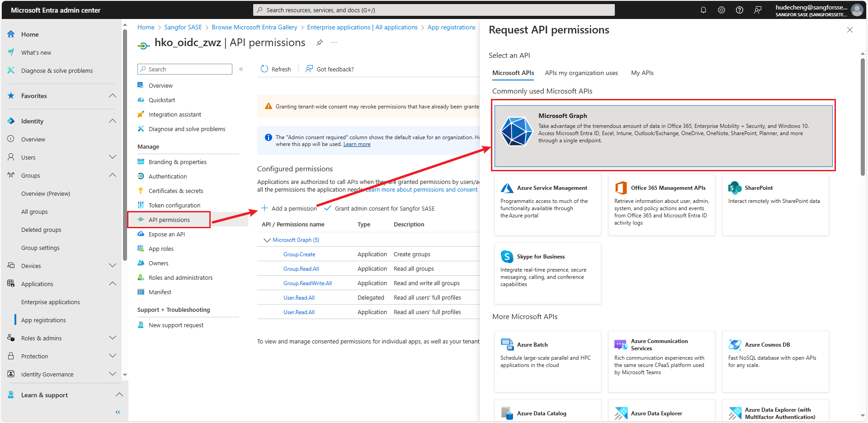Open API permissions in the Manage menu
868x423 pixels.
169,220
